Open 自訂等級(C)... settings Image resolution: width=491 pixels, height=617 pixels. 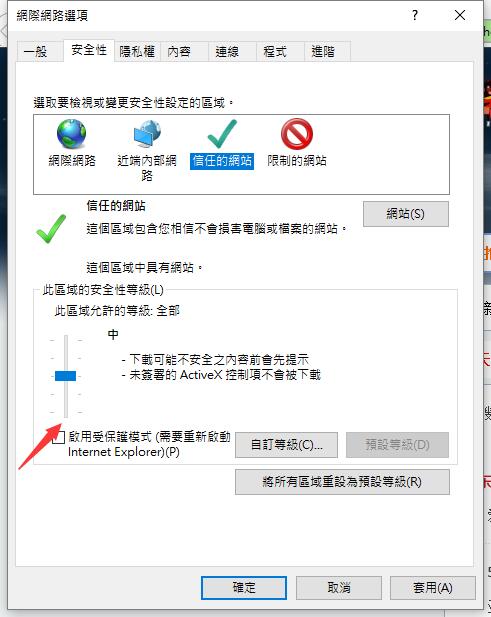click(286, 445)
